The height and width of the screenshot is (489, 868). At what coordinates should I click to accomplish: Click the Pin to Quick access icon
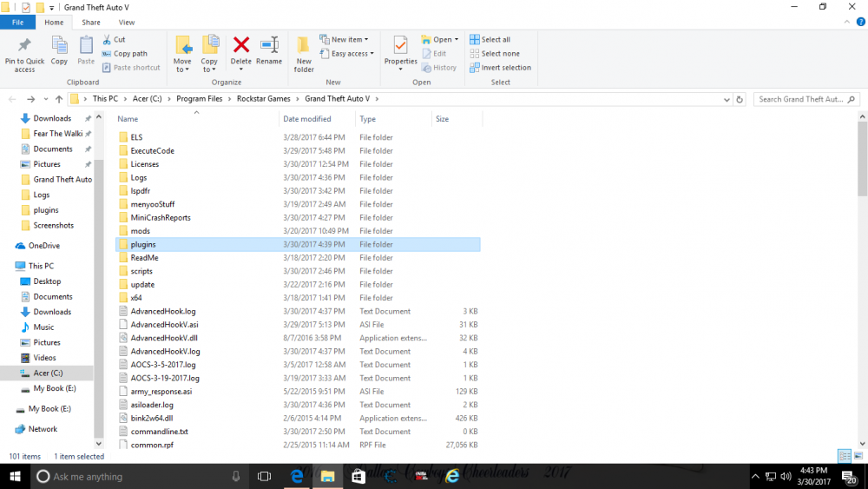24,44
